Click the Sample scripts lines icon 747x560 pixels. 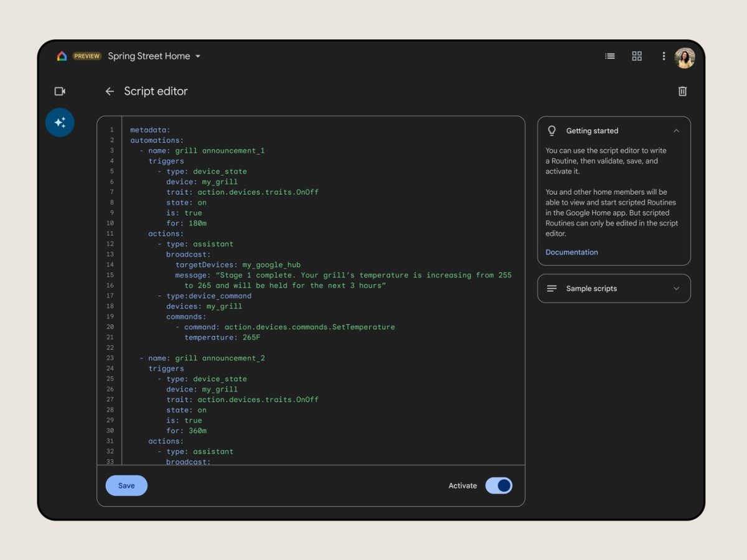point(552,289)
